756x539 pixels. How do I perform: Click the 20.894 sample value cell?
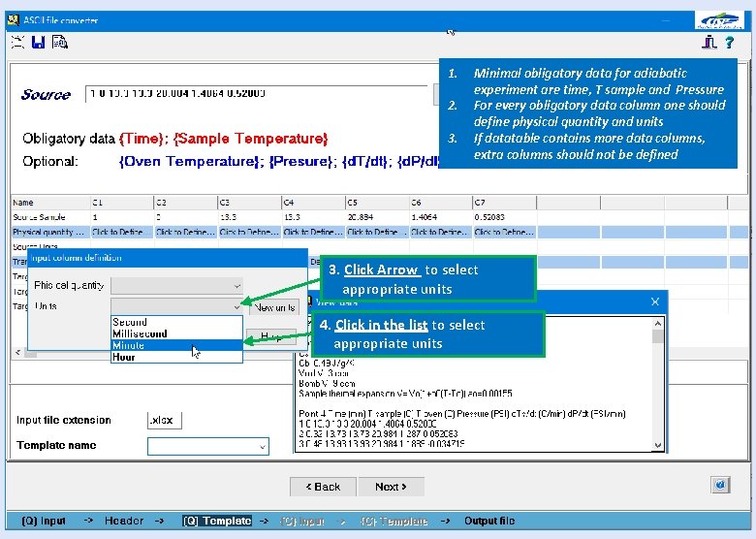pos(378,217)
